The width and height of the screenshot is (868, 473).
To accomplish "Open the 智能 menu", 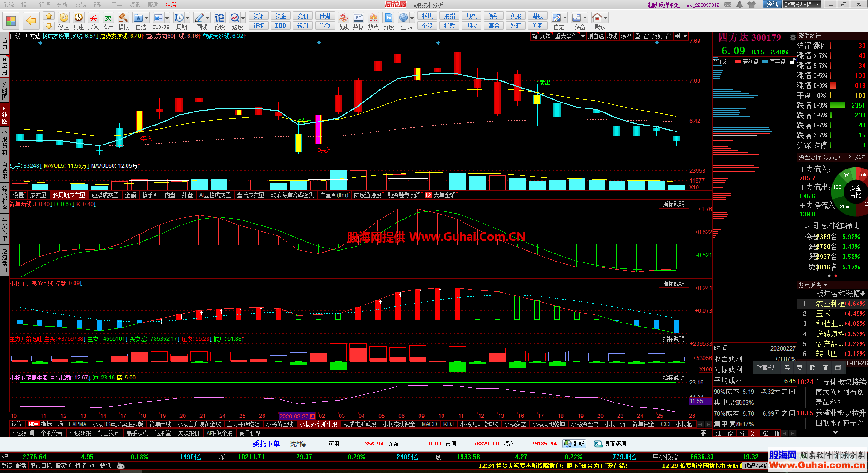I will click(99, 5).
